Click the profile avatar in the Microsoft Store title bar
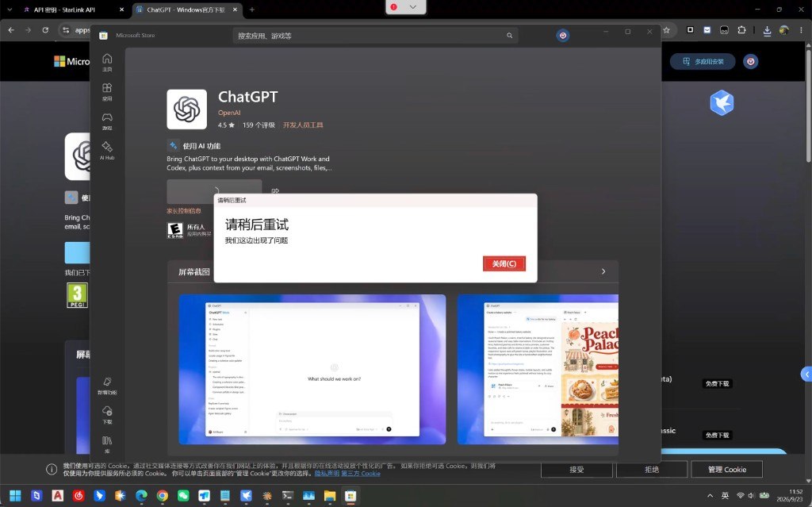Viewport: 812px width, 507px height. pyautogui.click(x=563, y=35)
